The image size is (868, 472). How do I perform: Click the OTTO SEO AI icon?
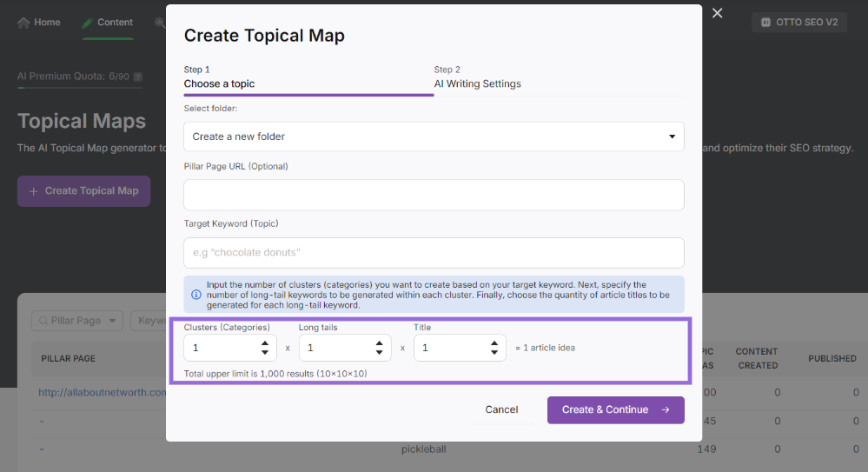tap(765, 22)
